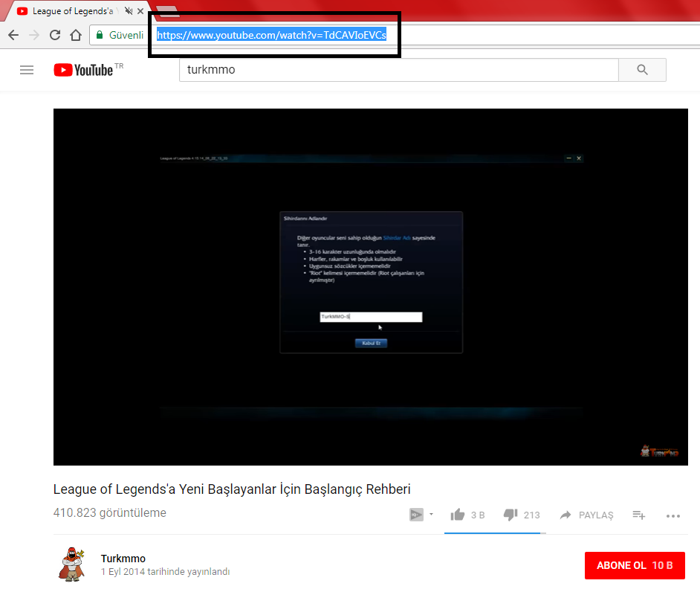Open the Turkmmo channel avatar

tap(72, 564)
